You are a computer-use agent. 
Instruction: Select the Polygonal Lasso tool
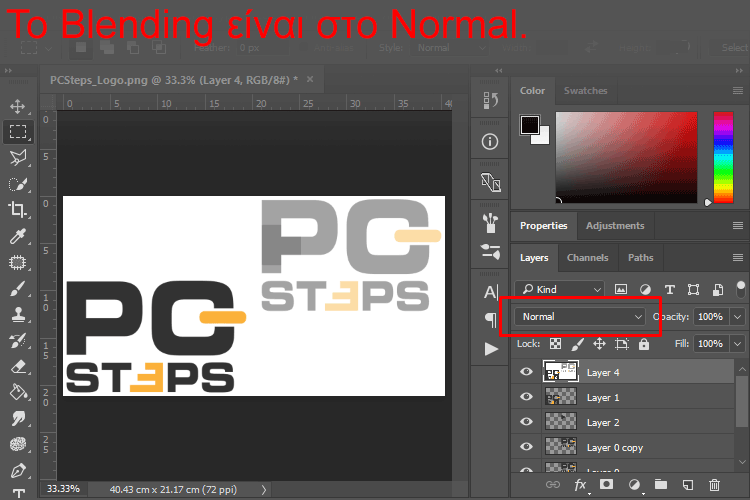(18, 157)
